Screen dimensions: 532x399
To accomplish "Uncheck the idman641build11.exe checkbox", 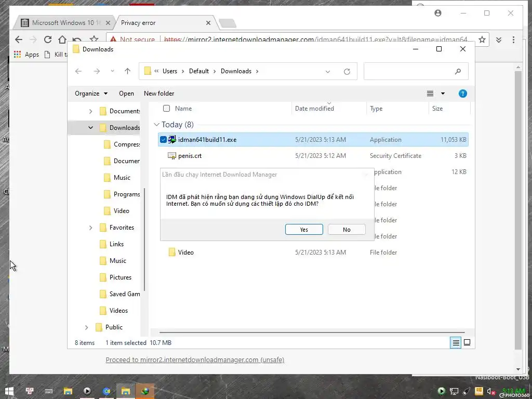I will tap(163, 139).
